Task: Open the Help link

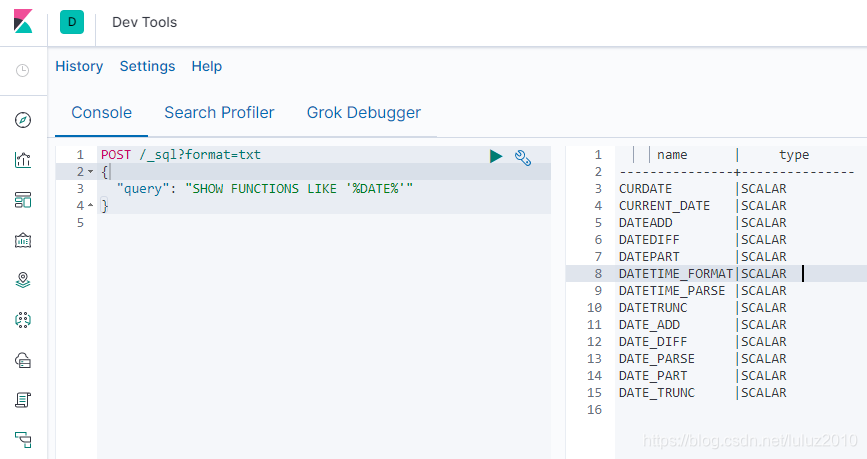Action: (x=207, y=66)
